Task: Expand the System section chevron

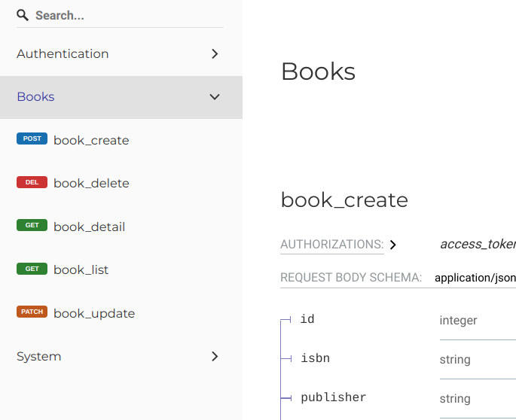Action: click(x=215, y=357)
